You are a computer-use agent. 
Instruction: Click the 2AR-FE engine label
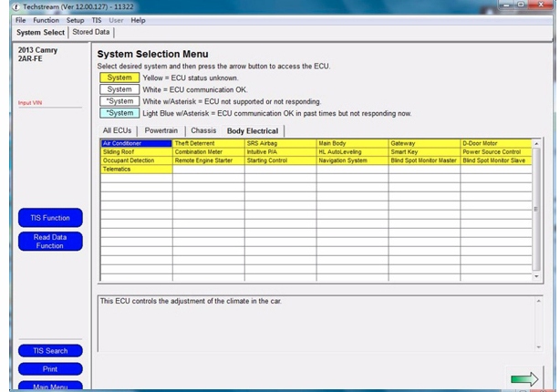click(30, 58)
